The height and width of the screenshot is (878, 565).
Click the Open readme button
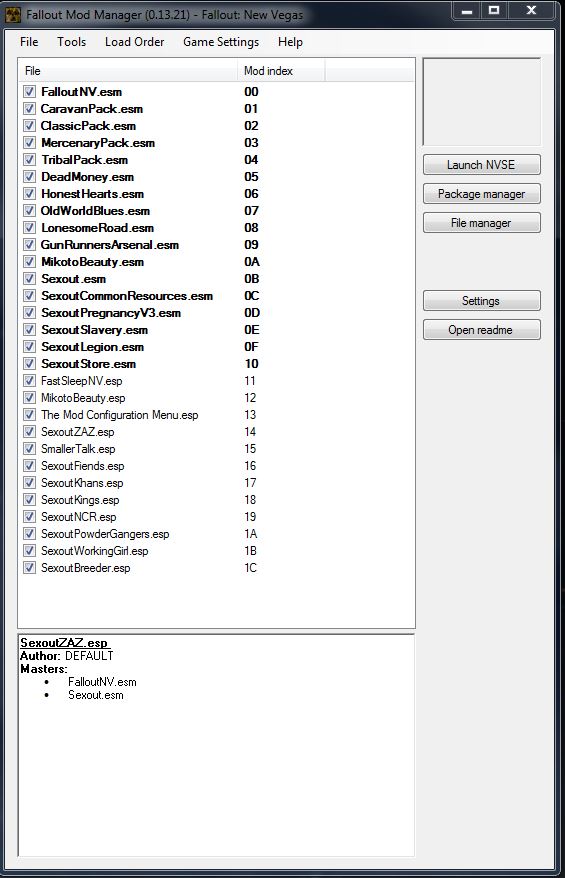(x=482, y=330)
